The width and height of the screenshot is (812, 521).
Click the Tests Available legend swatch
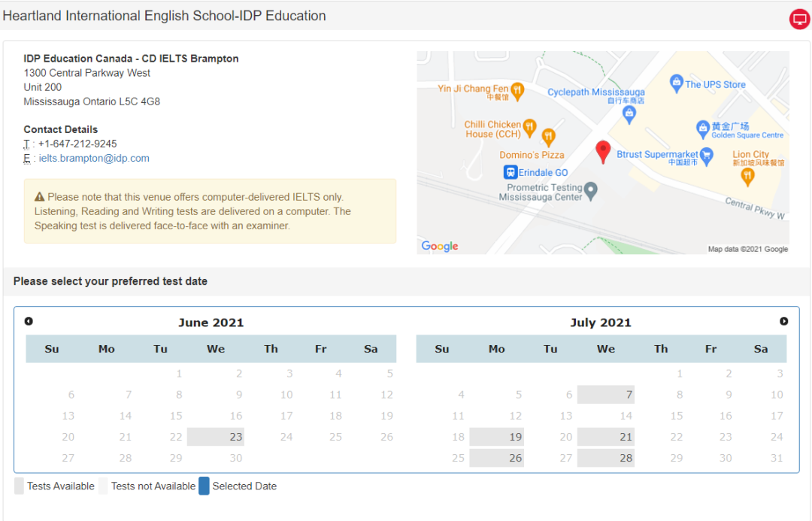click(19, 486)
